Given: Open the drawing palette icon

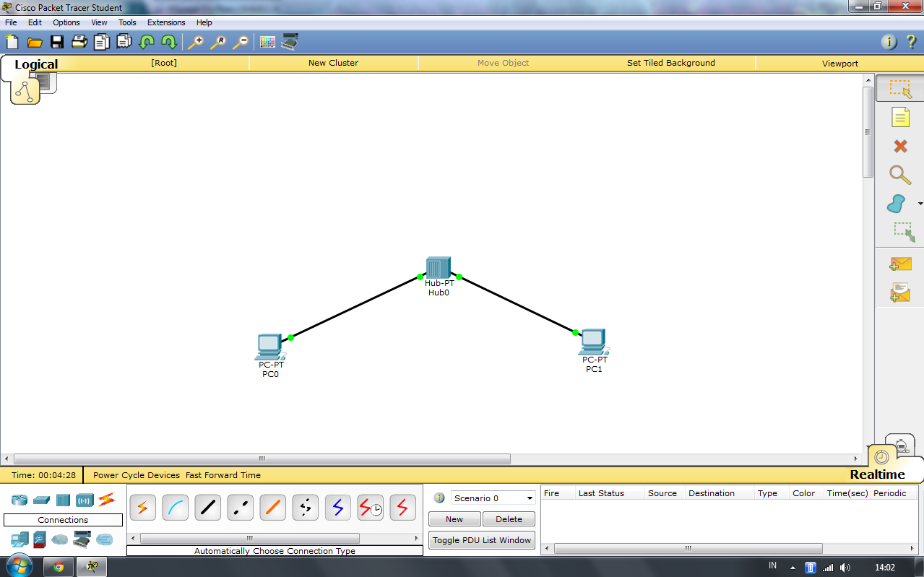Looking at the screenshot, I should [267, 42].
